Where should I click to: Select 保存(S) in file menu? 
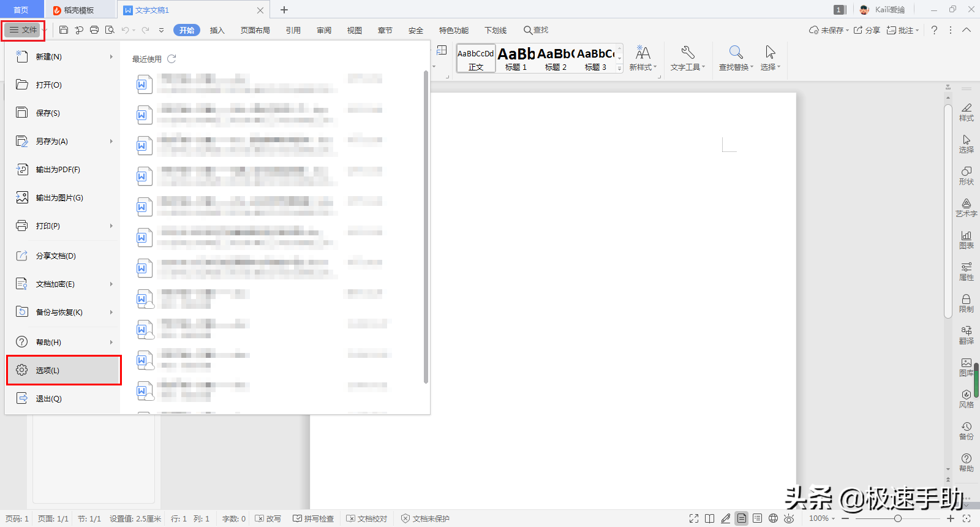[x=62, y=113]
